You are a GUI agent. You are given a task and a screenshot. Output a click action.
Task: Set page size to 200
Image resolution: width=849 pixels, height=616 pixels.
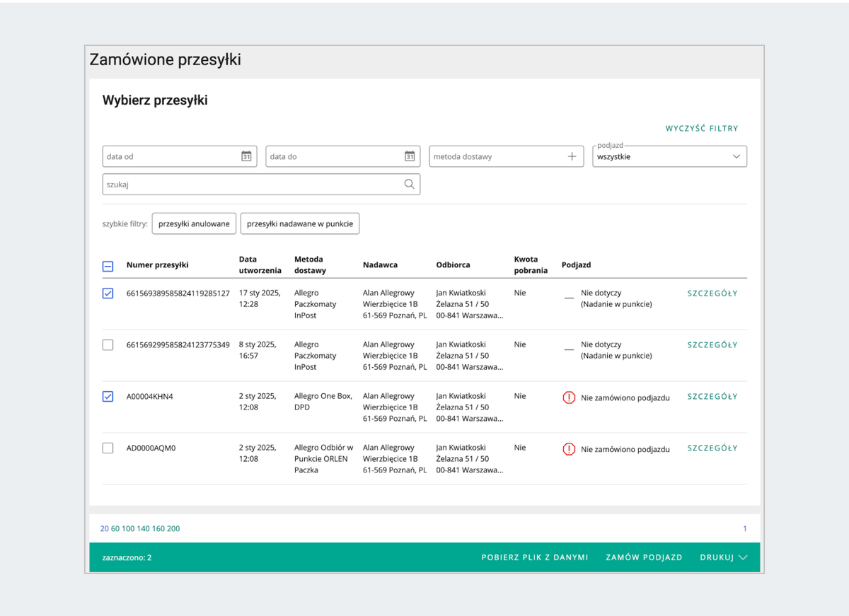coord(173,529)
